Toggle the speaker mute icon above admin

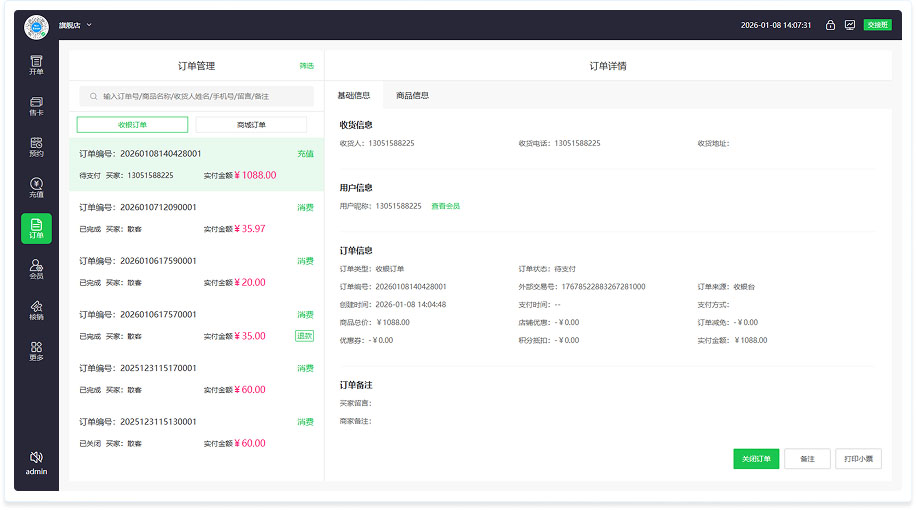(36, 457)
